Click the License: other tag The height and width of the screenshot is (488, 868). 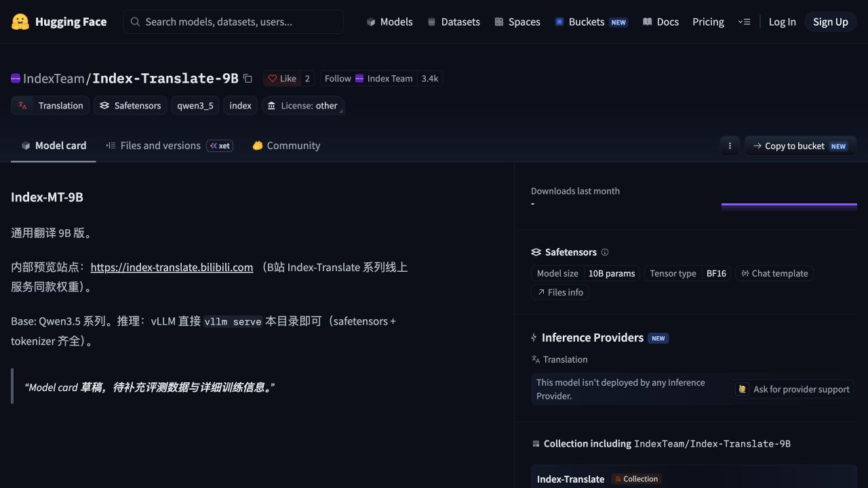302,106
